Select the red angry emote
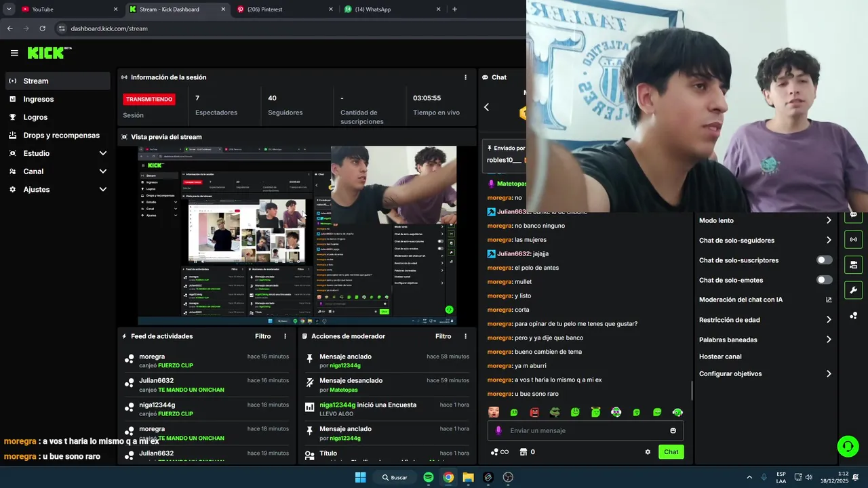This screenshot has height=488, width=868. pyautogui.click(x=534, y=412)
